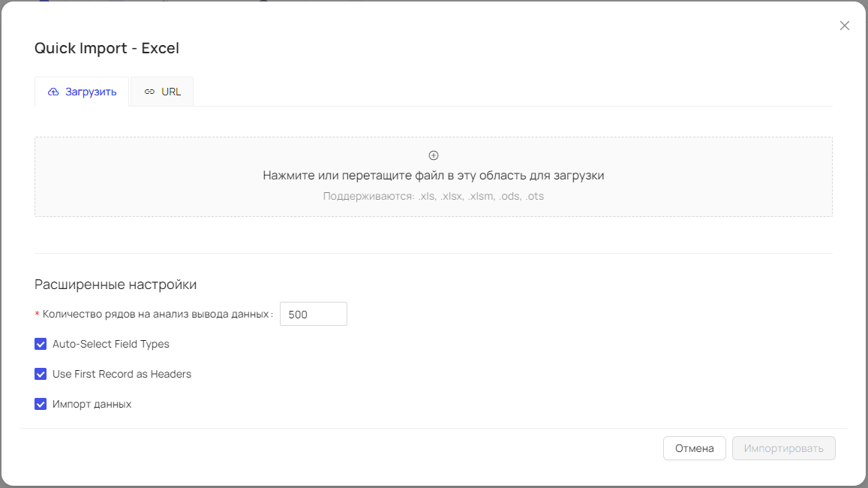Switch to the Загрузить tab
The height and width of the screenshot is (488, 868).
[82, 92]
